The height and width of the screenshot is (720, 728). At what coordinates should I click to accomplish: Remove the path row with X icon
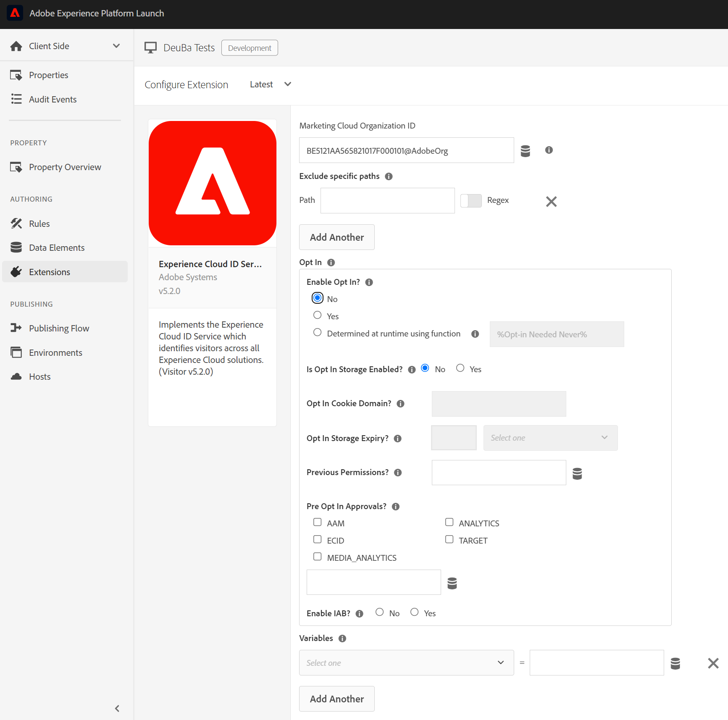(x=551, y=202)
